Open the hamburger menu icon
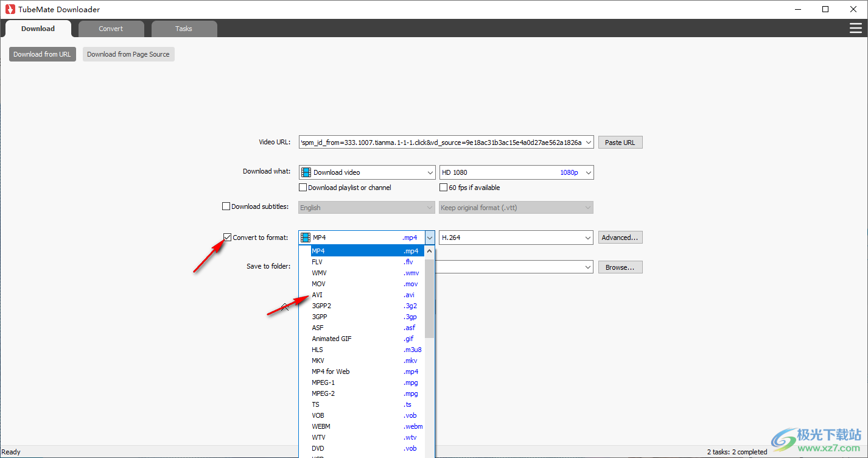The width and height of the screenshot is (868, 458). (x=855, y=29)
